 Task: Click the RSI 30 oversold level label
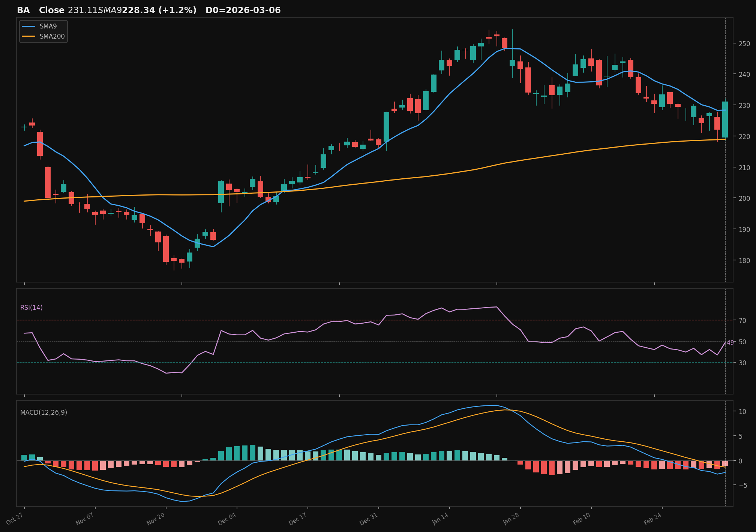(742, 363)
